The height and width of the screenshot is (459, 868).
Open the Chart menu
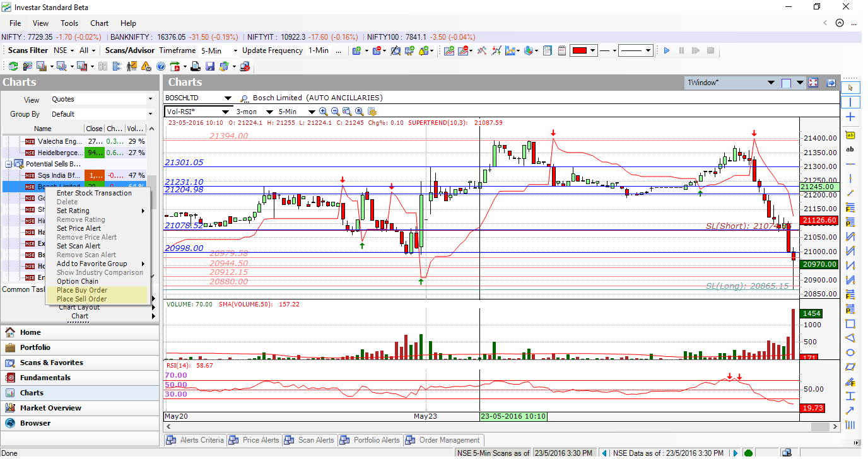click(100, 23)
